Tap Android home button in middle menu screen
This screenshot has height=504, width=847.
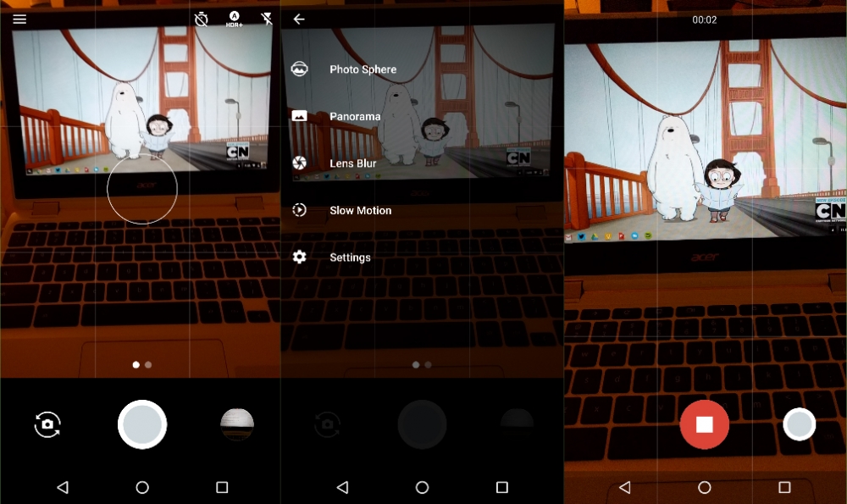click(422, 487)
